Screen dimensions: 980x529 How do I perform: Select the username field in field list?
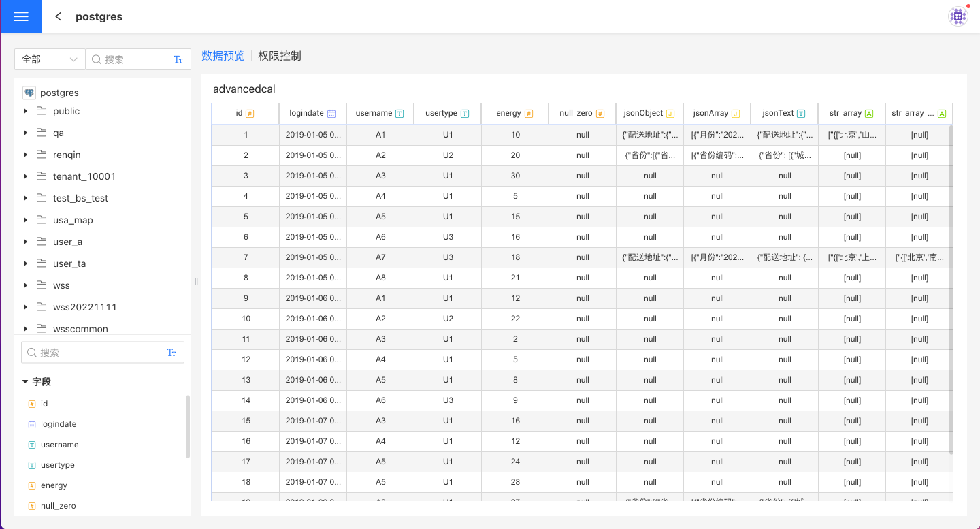(59, 445)
